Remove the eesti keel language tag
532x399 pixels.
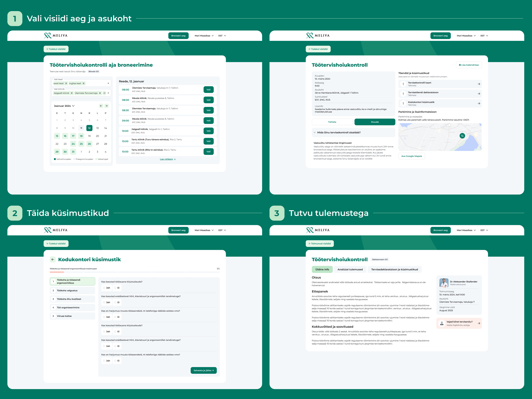(x=66, y=83)
